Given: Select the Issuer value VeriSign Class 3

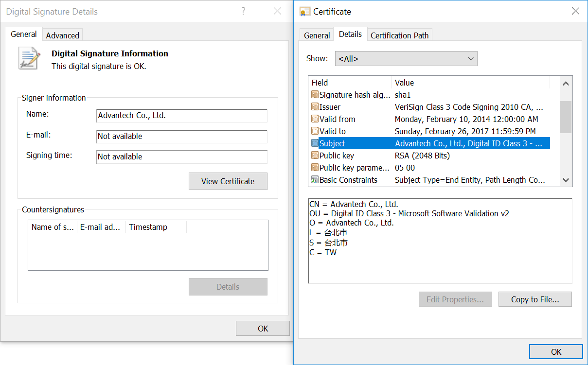Looking at the screenshot, I should (469, 107).
